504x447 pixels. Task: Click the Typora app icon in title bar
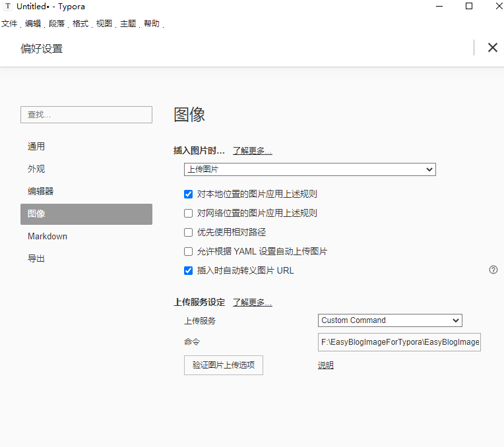tap(8, 6)
